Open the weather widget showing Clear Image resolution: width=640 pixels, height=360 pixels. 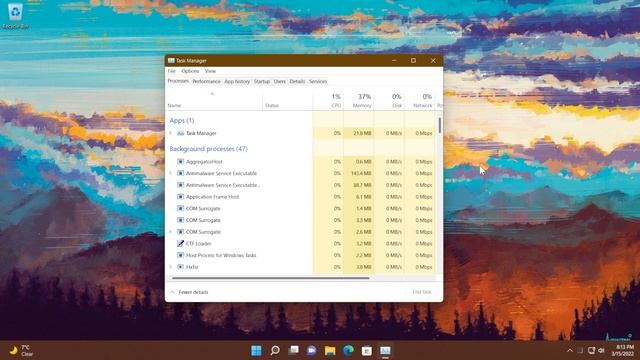pyautogui.click(x=21, y=350)
